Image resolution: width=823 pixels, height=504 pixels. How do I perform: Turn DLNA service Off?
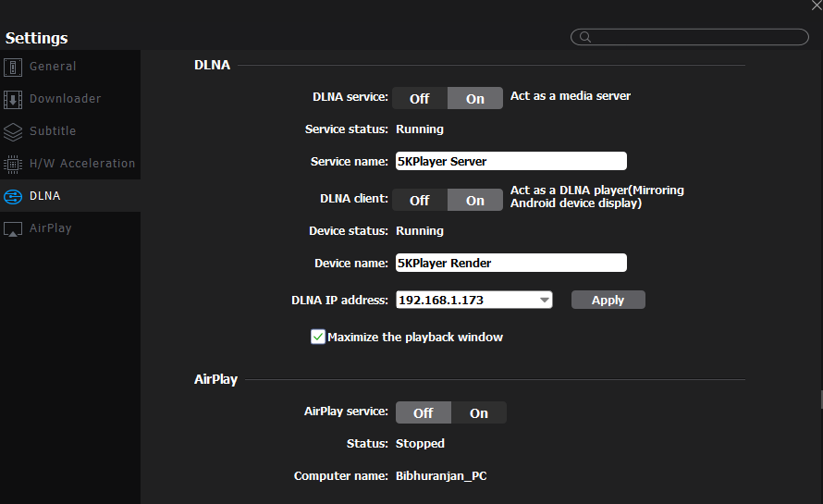click(420, 99)
